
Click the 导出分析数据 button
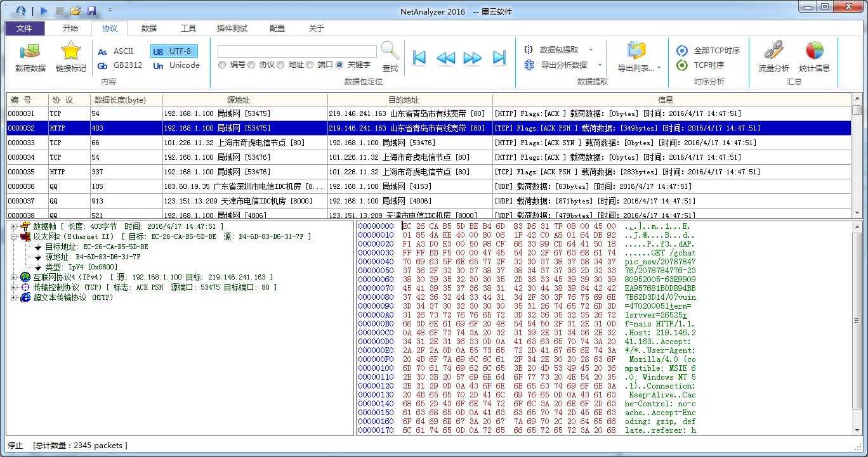point(556,65)
